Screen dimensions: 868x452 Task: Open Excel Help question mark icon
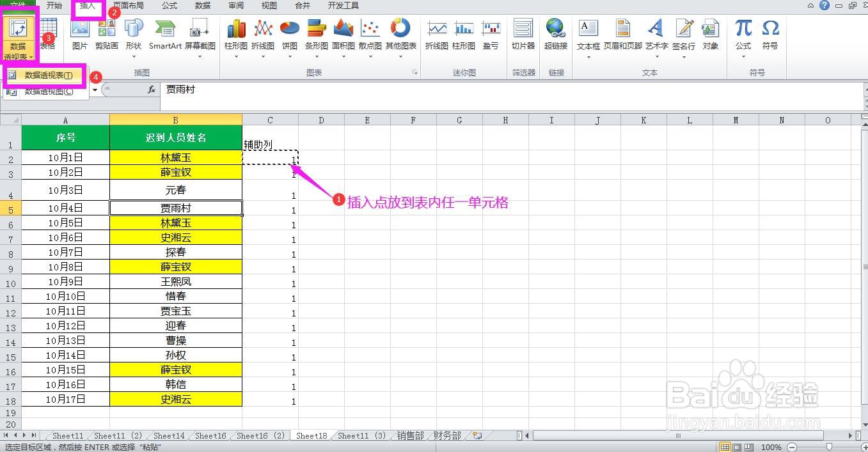[825, 6]
